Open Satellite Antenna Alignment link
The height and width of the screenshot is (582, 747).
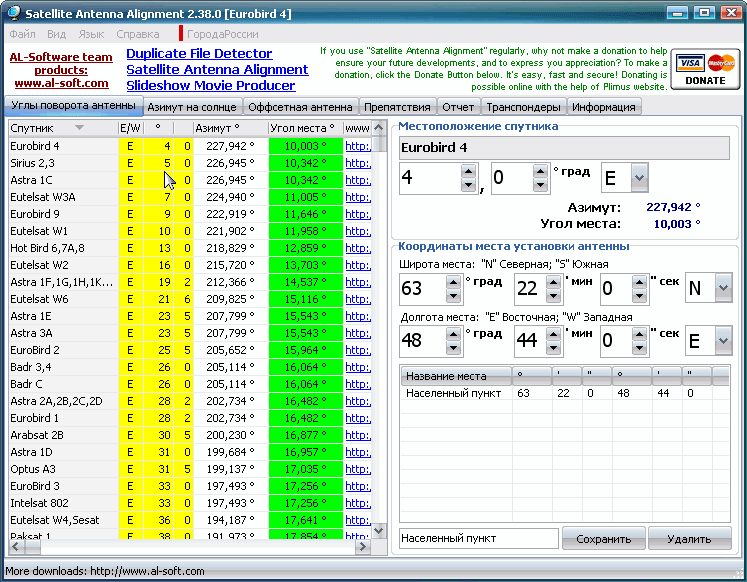[x=217, y=70]
